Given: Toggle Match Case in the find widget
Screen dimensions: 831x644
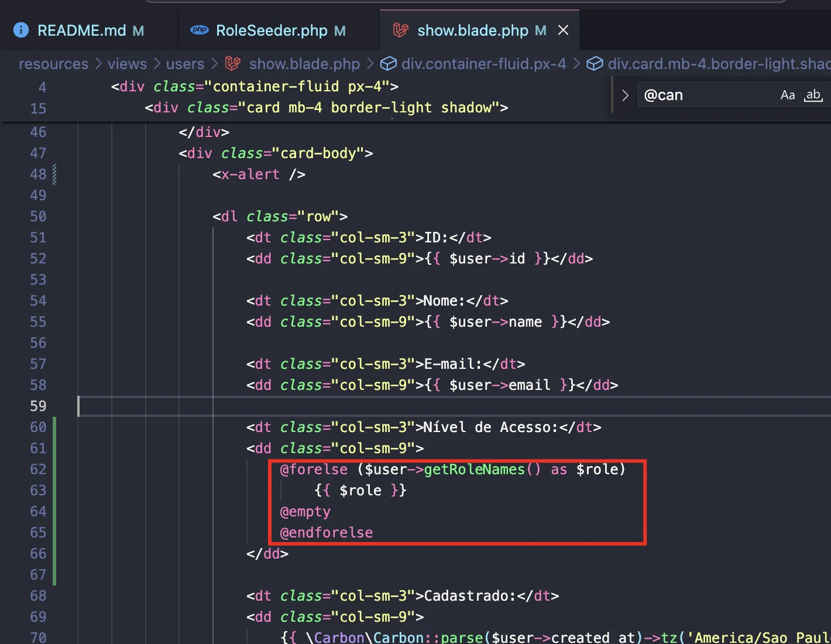Looking at the screenshot, I should (x=787, y=95).
